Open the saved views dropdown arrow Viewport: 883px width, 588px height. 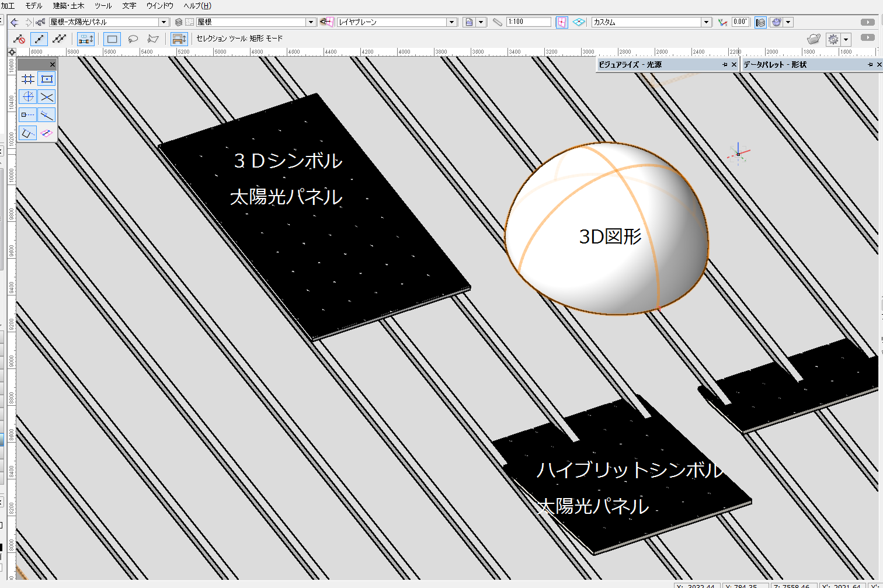(x=481, y=22)
